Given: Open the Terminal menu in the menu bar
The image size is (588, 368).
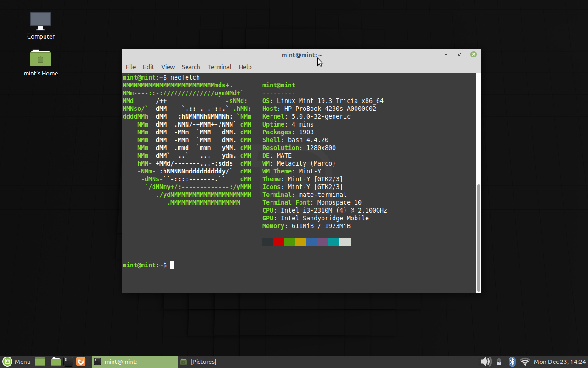Looking at the screenshot, I should tap(219, 67).
